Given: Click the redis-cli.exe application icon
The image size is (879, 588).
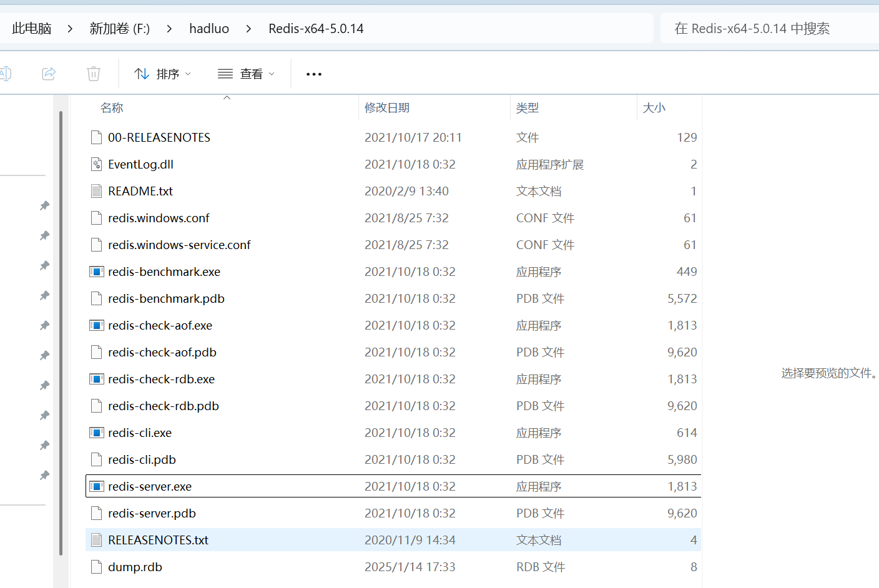Looking at the screenshot, I should pyautogui.click(x=96, y=433).
